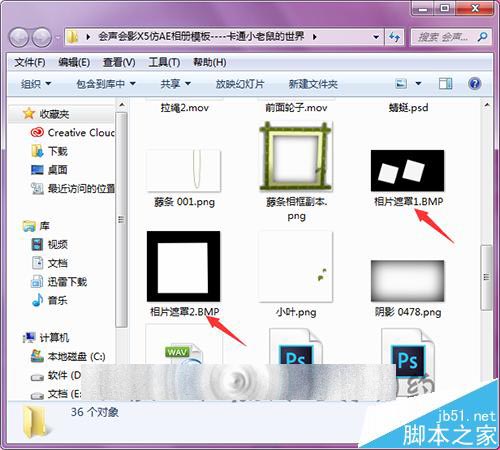The image size is (500, 450).
Task: Click the Back navigation arrow
Action: (19, 37)
